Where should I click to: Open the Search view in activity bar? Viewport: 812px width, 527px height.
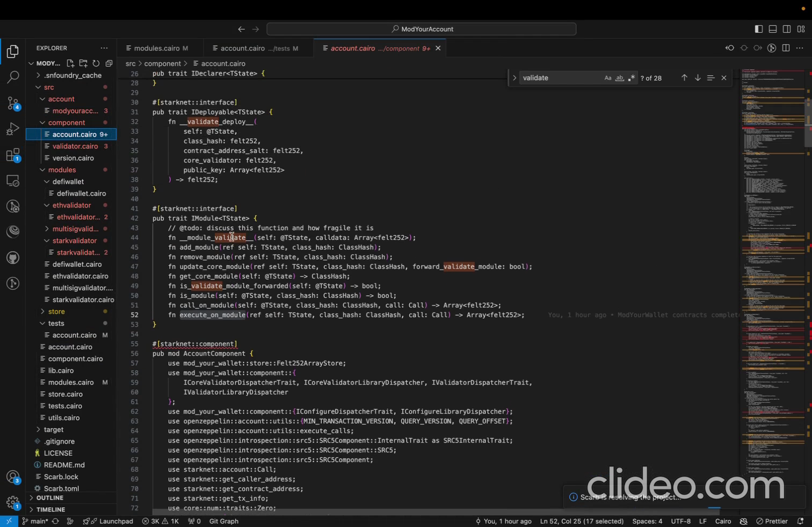pos(13,77)
